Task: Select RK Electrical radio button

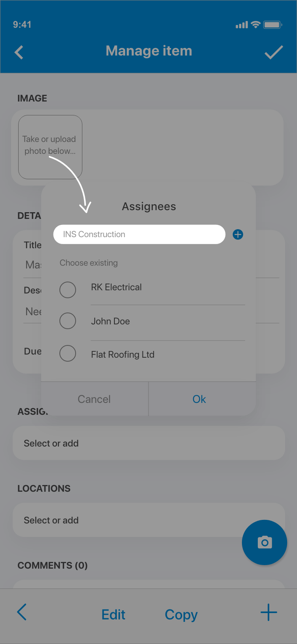Action: pos(68,290)
